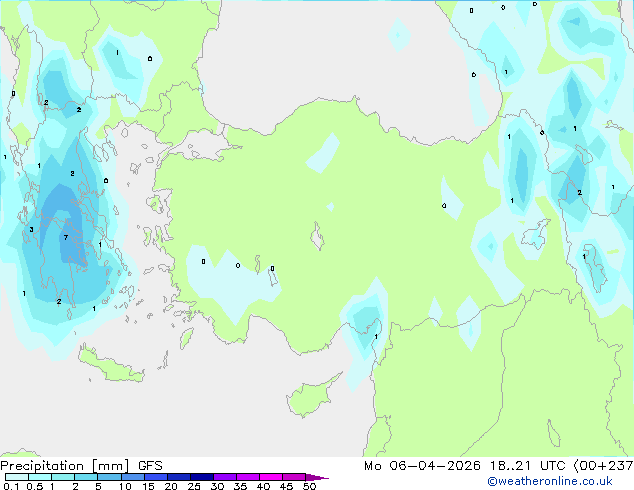This screenshot has height=490, width=634.
Task: Click the "18..21 UTC" time text
Action: 527,466
